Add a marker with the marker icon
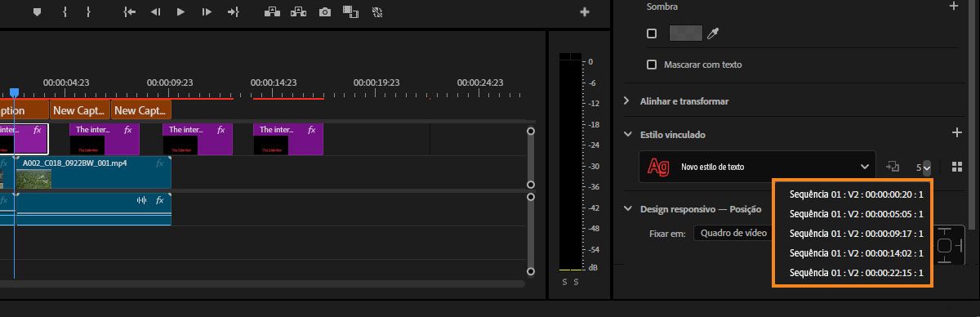Screen dimensions: 980x317 [37, 12]
